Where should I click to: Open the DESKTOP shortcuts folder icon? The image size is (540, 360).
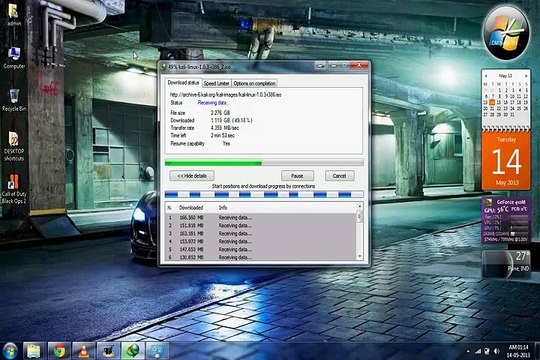pos(14,145)
